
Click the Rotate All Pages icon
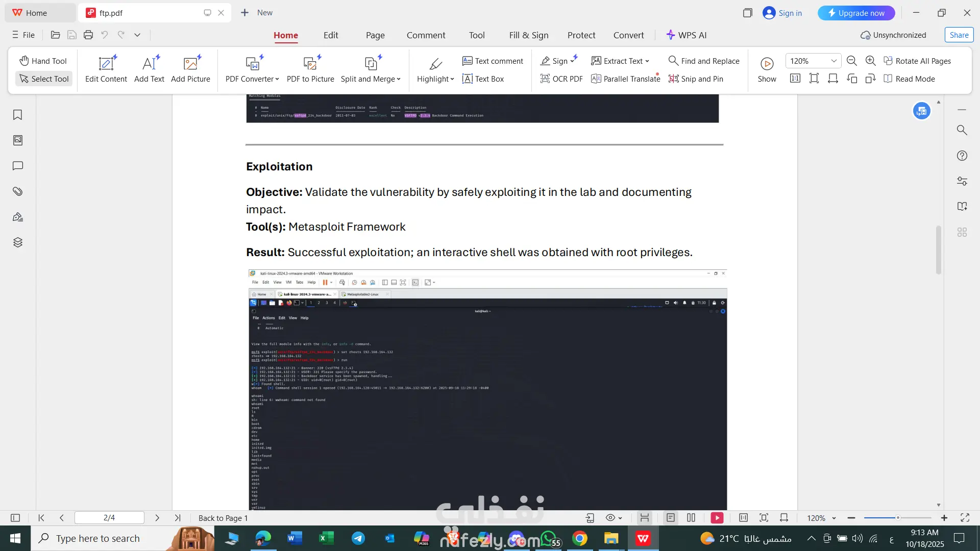(x=888, y=61)
